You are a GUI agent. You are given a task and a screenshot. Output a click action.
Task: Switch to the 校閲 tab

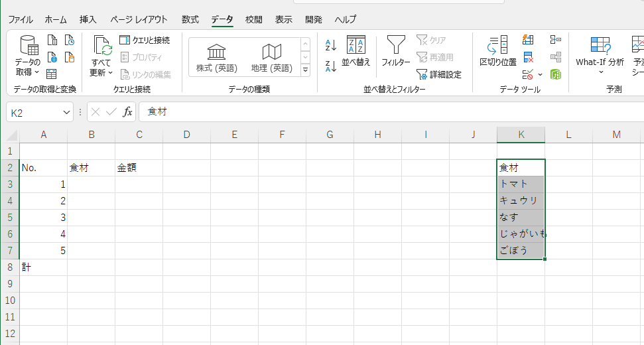tap(254, 19)
